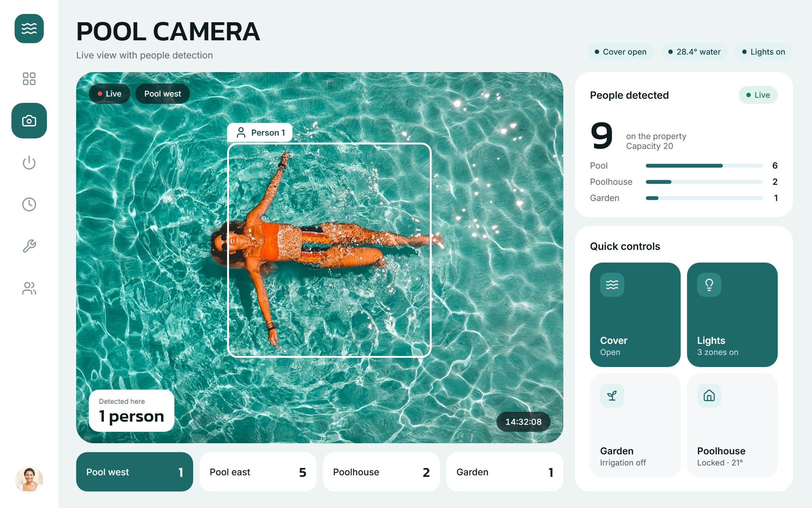Toggle the Cover Open control
The width and height of the screenshot is (812, 508).
click(x=635, y=314)
